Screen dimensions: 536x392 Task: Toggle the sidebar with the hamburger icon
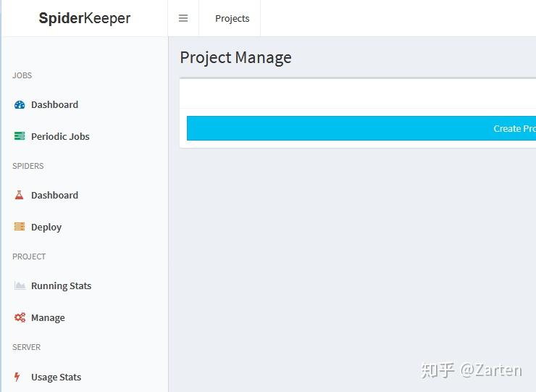(x=183, y=19)
